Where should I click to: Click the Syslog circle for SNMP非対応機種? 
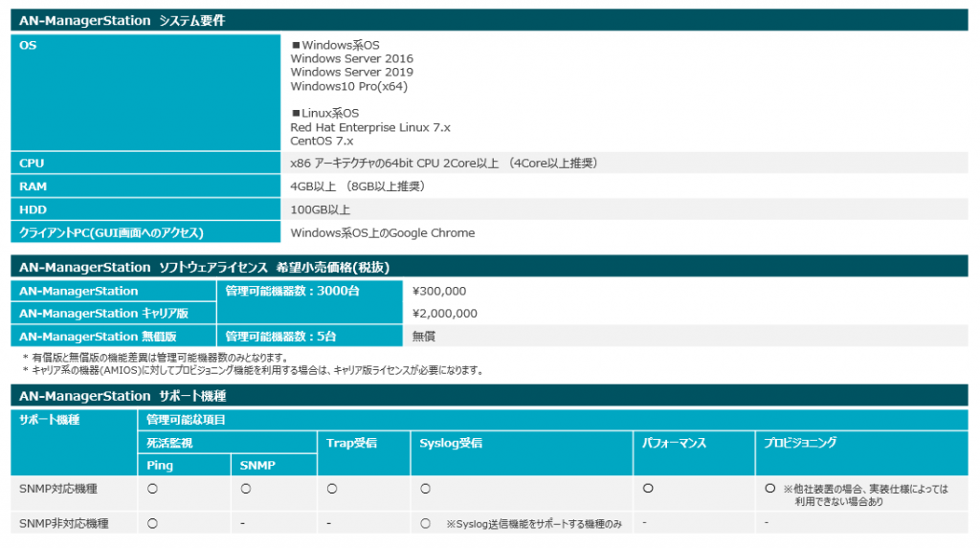(426, 524)
